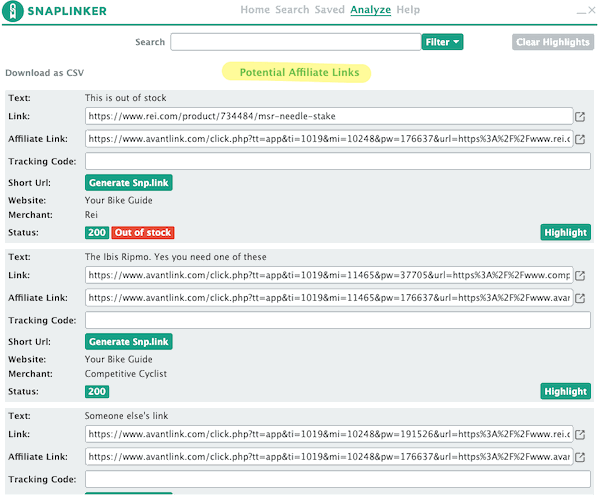This screenshot has height=497, width=600.
Task: Click the 200 status badge of Competitive Cyclist entry
Action: tap(97, 392)
